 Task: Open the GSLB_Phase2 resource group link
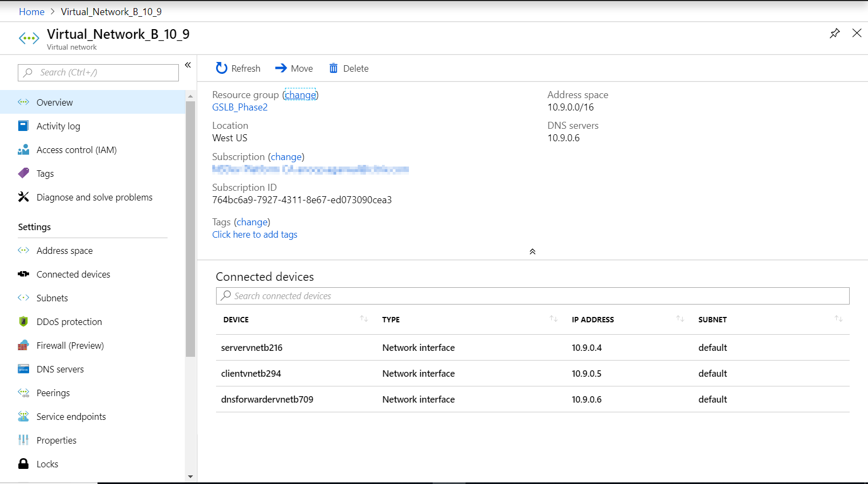click(x=240, y=107)
